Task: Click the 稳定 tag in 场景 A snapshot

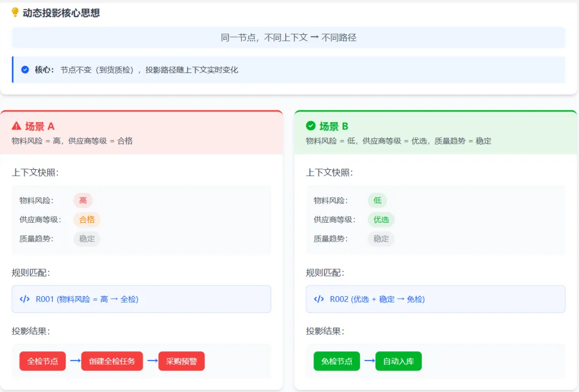Action: pyautogui.click(x=87, y=239)
